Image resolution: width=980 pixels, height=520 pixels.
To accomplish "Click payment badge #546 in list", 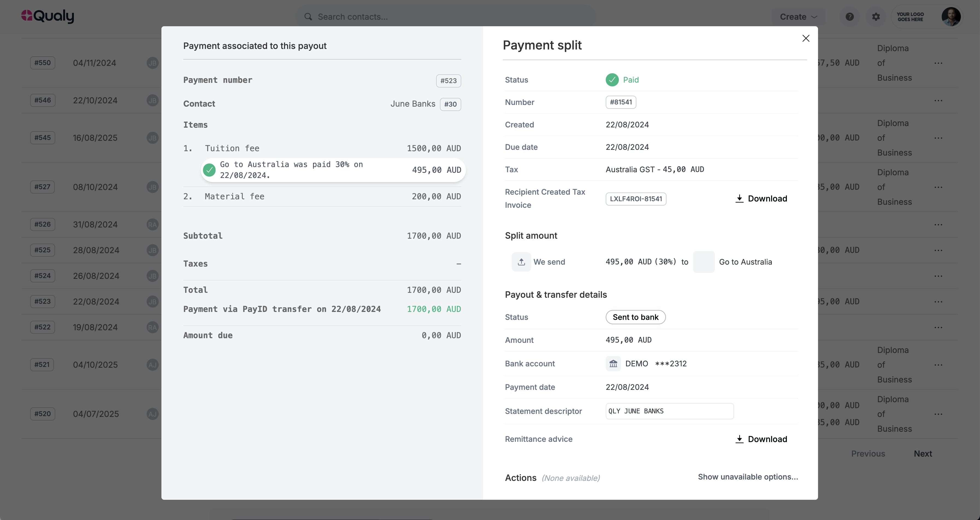I will click(43, 100).
